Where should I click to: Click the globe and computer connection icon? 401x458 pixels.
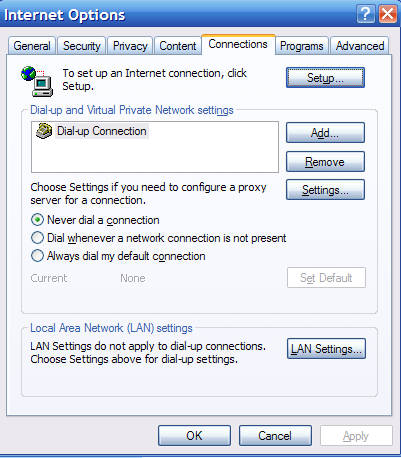37,81
